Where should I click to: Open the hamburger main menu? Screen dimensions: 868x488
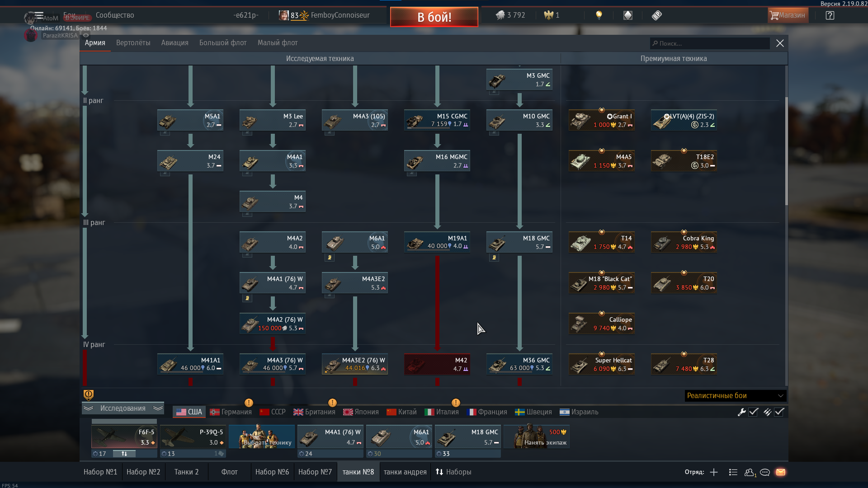click(39, 15)
